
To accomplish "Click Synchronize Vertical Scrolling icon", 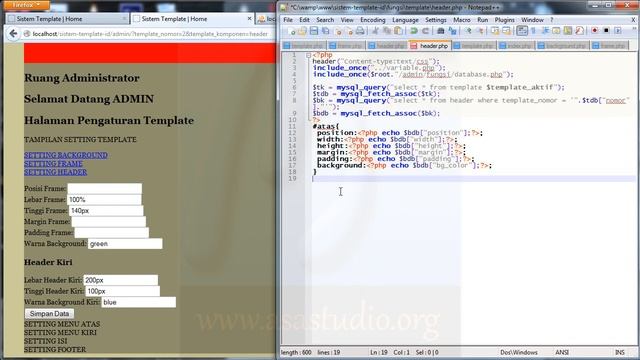I will point(496,31).
